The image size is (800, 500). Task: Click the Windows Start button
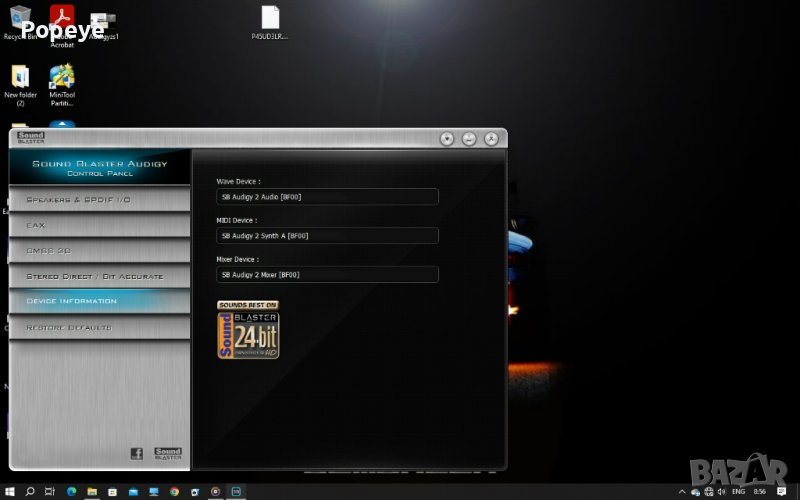point(9,491)
